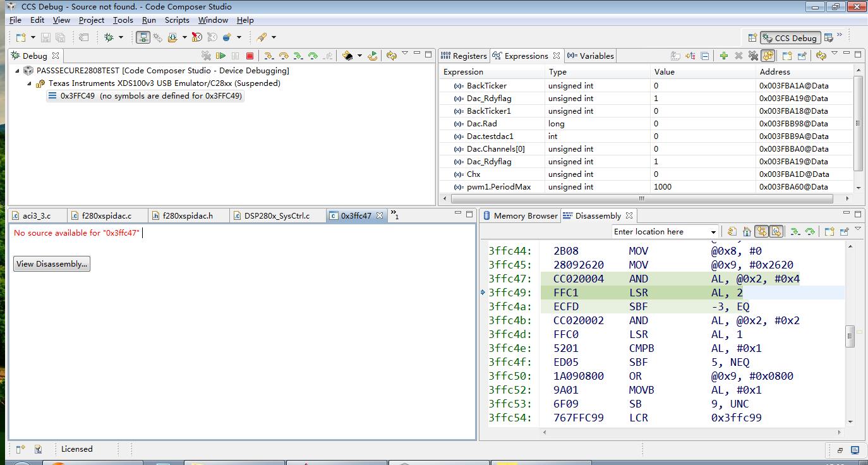Toggle Continuous Refresh in Expressions toolbar
This screenshot has width=868, height=465.
coord(768,56)
